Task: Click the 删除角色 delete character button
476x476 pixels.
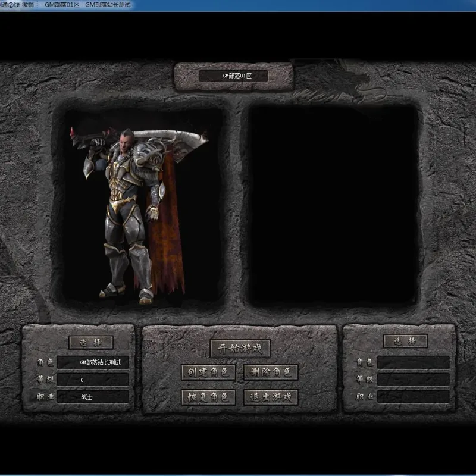Action: coord(271,372)
